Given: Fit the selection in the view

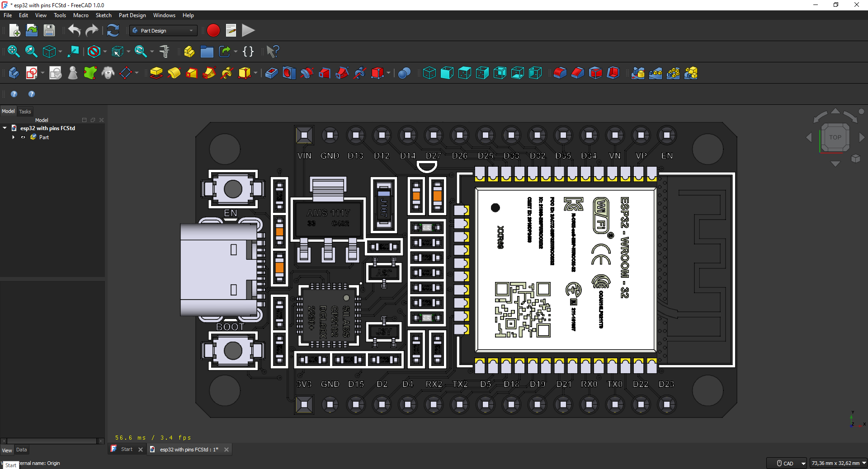Looking at the screenshot, I should coord(31,52).
